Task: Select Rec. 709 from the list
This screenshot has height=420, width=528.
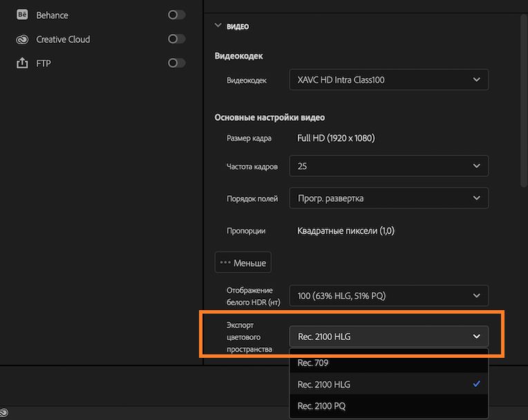Action: coord(388,363)
